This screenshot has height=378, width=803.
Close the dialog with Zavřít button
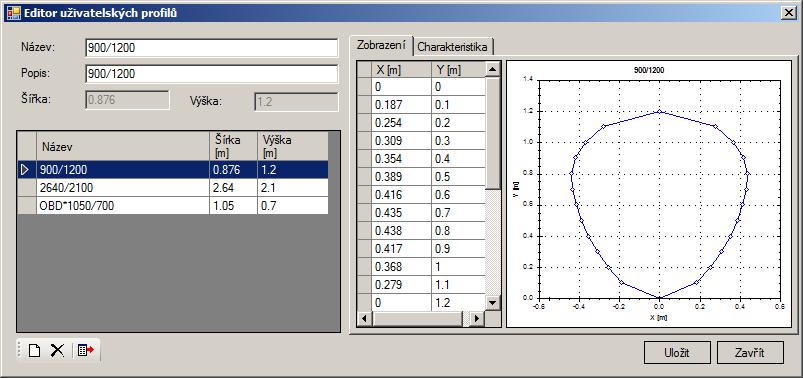point(750,353)
